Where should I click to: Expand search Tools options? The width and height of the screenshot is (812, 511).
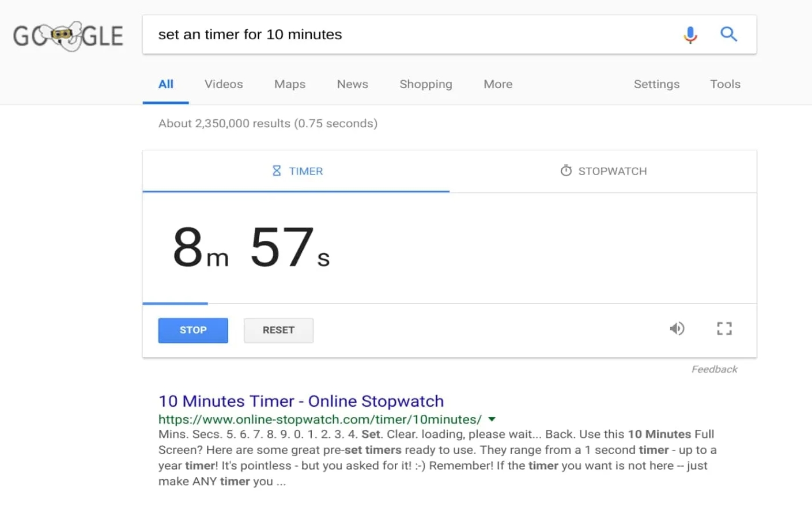(x=724, y=84)
